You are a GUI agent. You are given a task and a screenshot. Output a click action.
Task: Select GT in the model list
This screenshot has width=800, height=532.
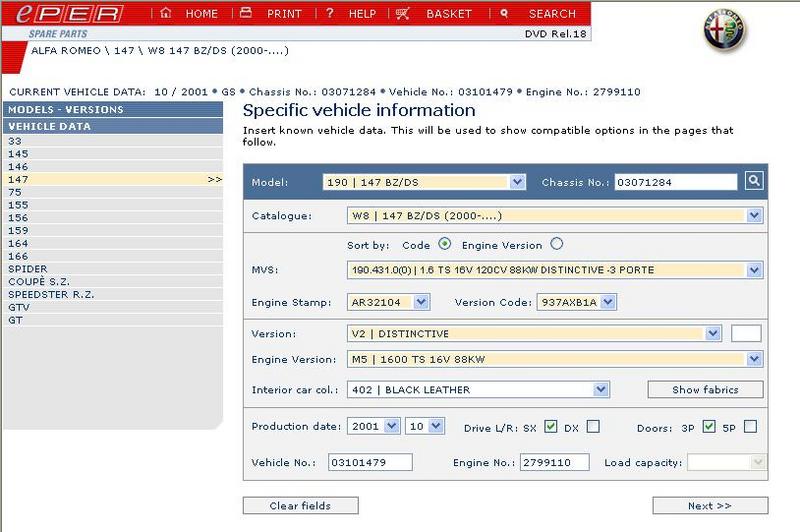[113, 320]
